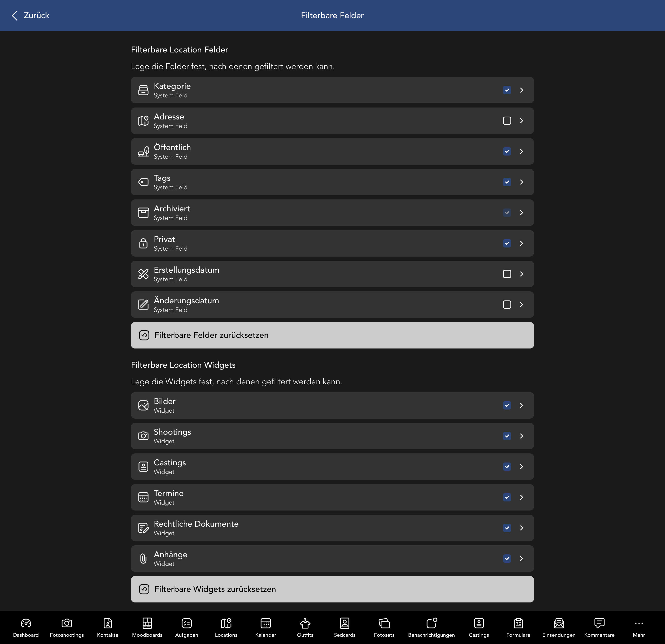Enable the Adresse filter checkbox
The width and height of the screenshot is (665, 644).
coord(507,121)
